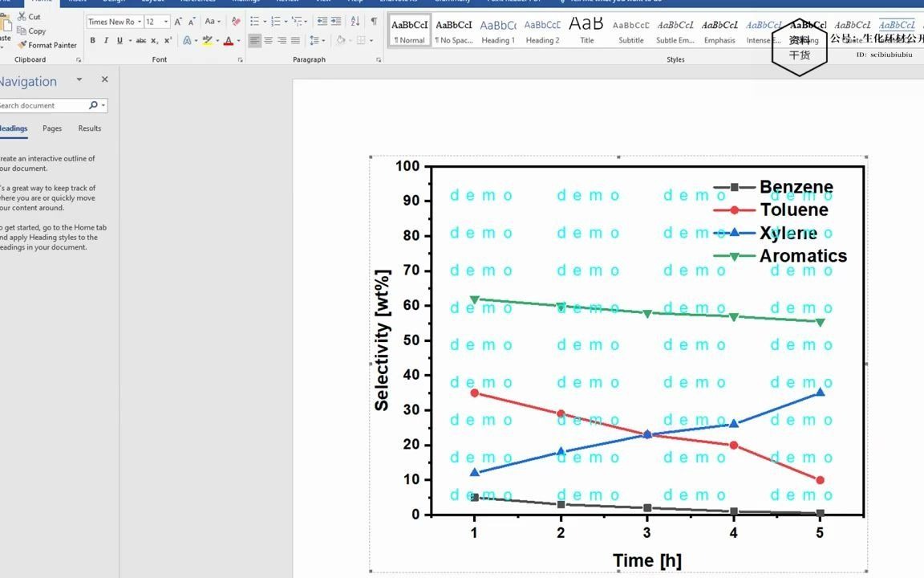Apply the Title style
This screenshot has height=578, width=924.
click(x=586, y=30)
